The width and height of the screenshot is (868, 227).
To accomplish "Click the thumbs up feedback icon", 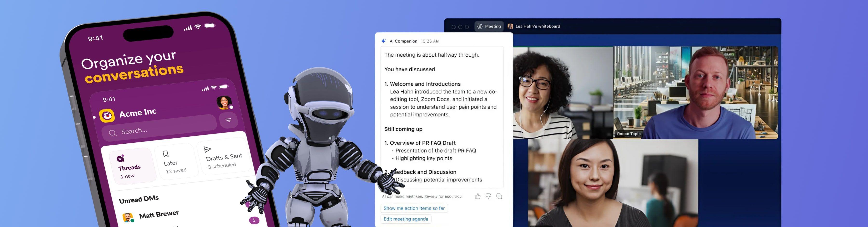I will (477, 196).
